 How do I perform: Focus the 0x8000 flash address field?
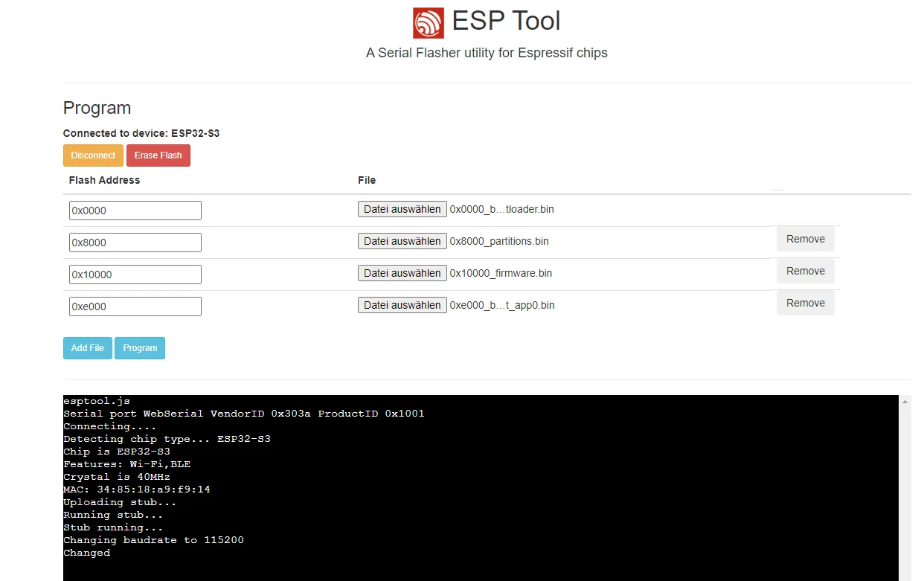coord(135,243)
